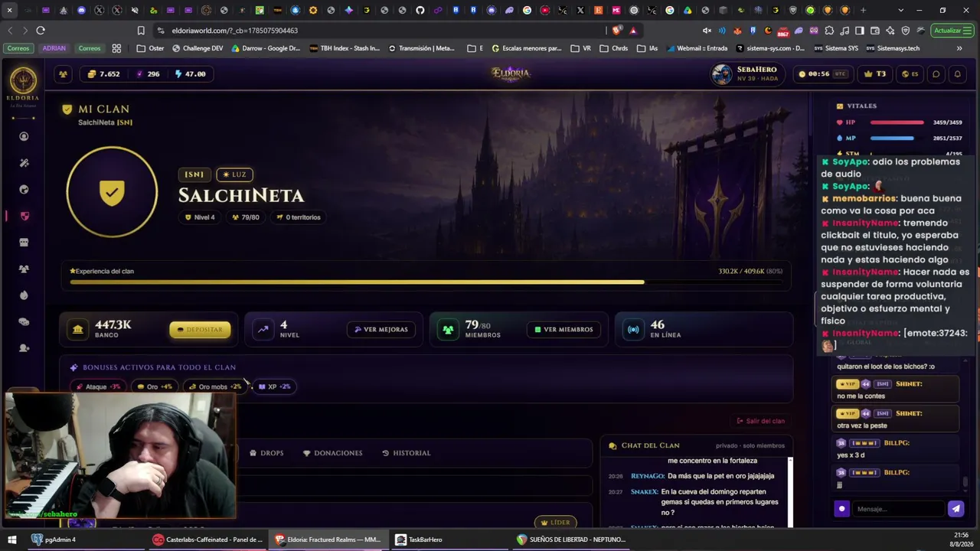Click the T3 crown tier badge
Screen dimensions: 980x551
875,74
